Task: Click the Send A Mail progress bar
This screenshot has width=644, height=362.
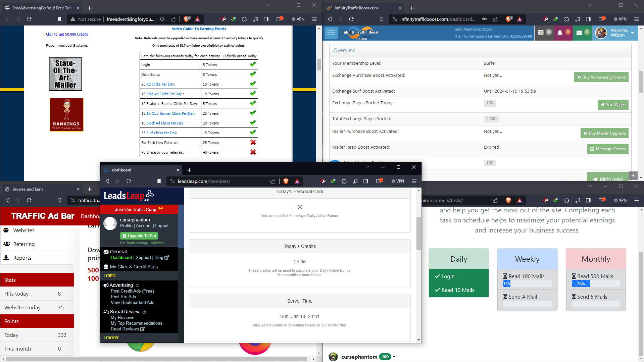Action: pyautogui.click(x=527, y=304)
